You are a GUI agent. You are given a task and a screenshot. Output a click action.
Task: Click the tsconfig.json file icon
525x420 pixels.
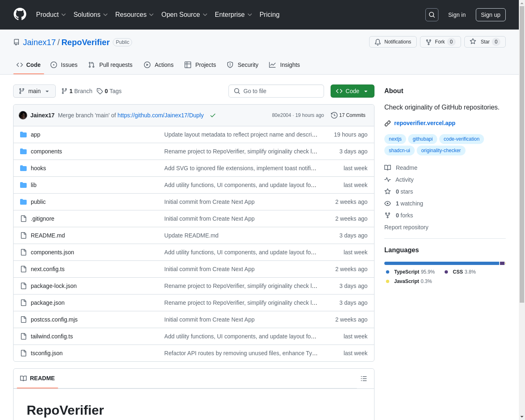23,353
